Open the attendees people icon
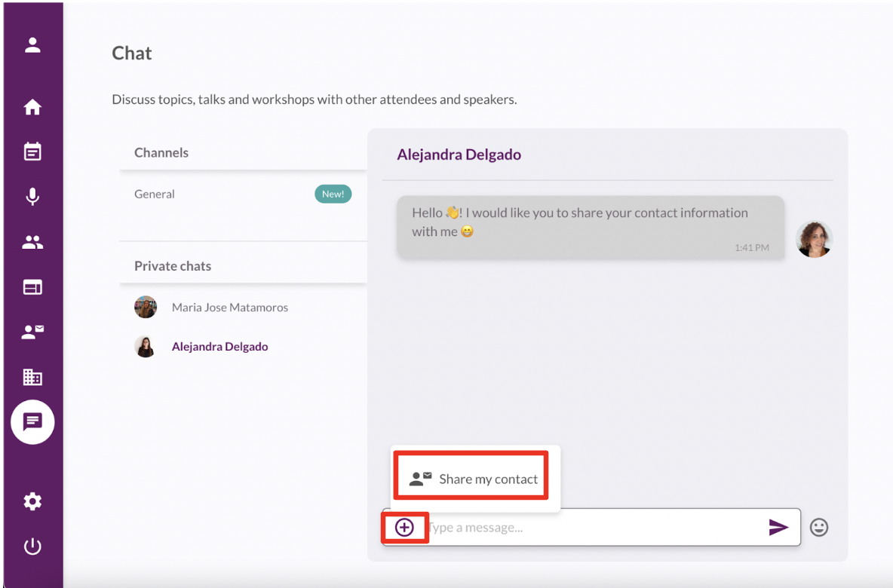Image resolution: width=893 pixels, height=588 pixels. pos(32,242)
